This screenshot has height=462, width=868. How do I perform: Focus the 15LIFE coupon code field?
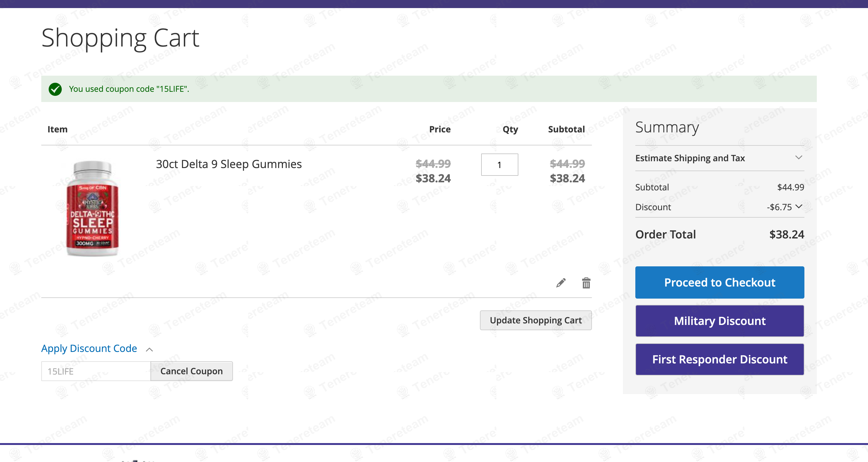[x=96, y=371]
